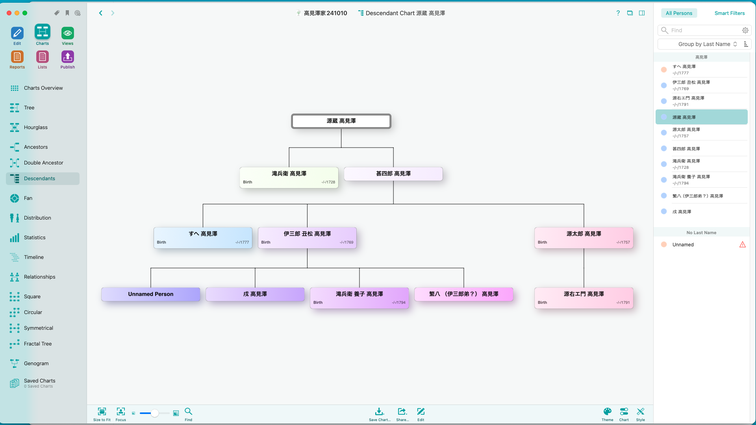756x425 pixels.
Task: Toggle the split view panel icon
Action: [642, 13]
